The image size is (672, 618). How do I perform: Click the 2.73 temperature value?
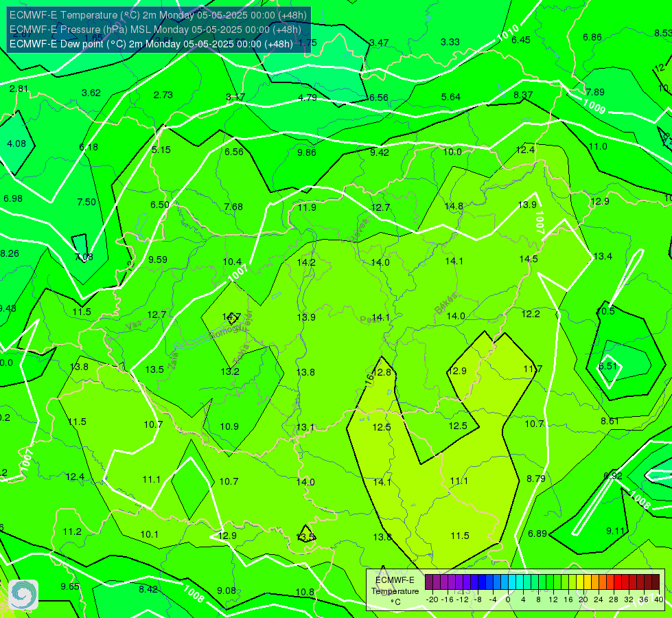(x=163, y=95)
